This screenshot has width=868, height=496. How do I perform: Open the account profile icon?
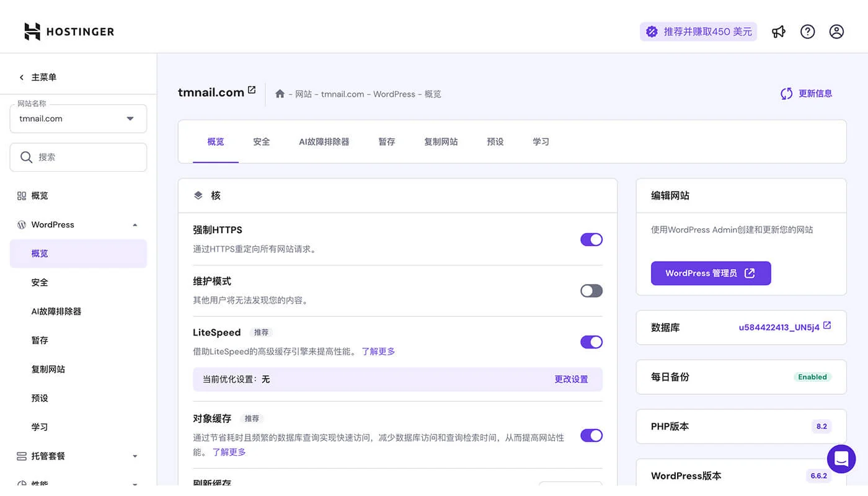pyautogui.click(x=836, y=31)
